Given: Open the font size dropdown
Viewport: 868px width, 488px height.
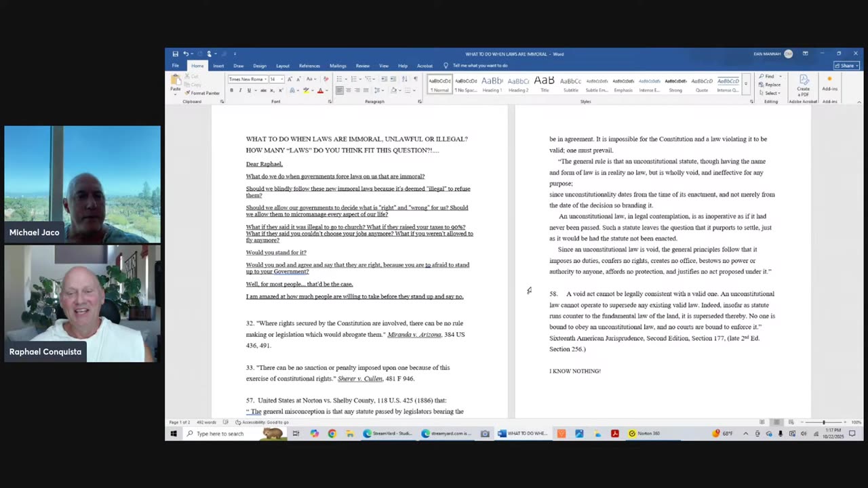Looking at the screenshot, I should click(282, 79).
